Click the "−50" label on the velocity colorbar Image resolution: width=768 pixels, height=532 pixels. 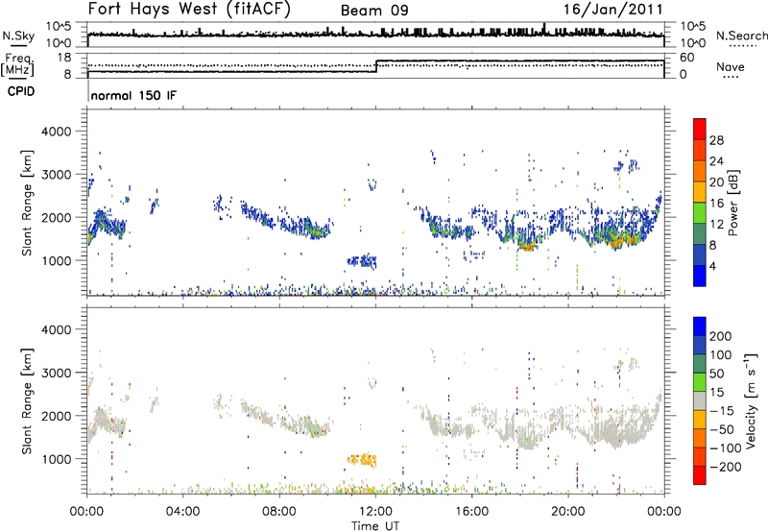722,429
